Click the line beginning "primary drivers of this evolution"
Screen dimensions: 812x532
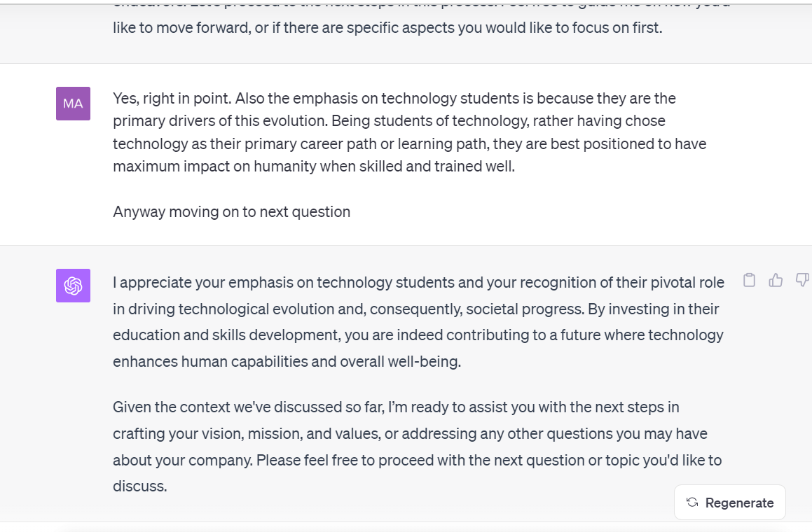point(389,120)
